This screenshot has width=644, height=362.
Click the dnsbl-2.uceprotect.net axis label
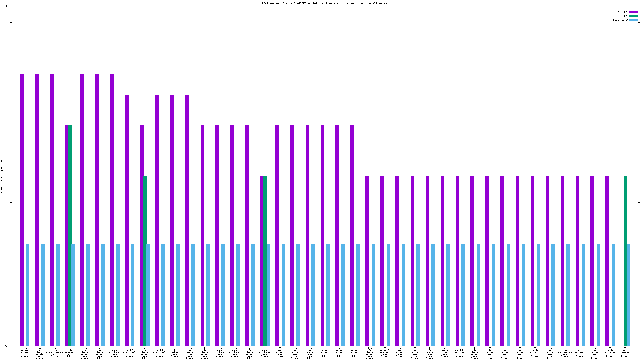click(x=460, y=352)
